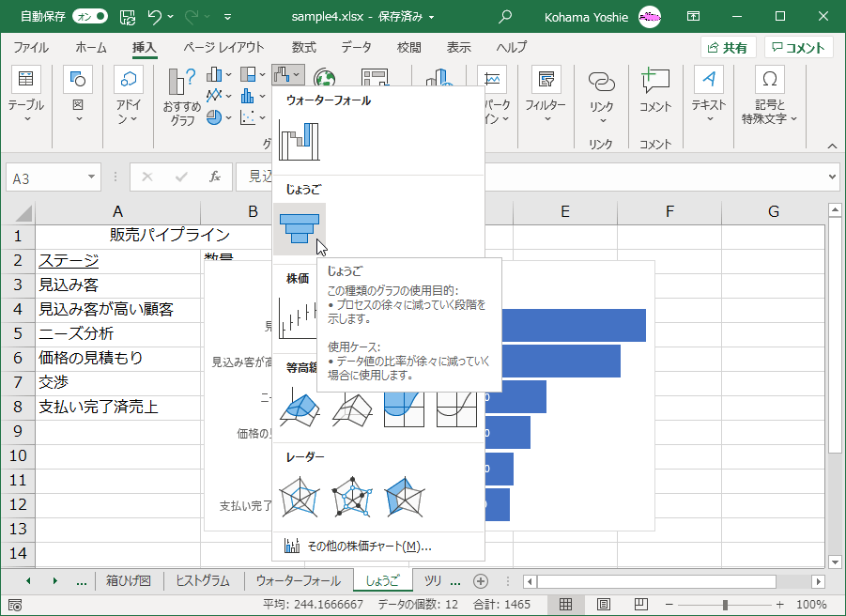This screenshot has height=616, width=846.
Task: Switch to Normal view in status bar
Action: click(x=565, y=604)
